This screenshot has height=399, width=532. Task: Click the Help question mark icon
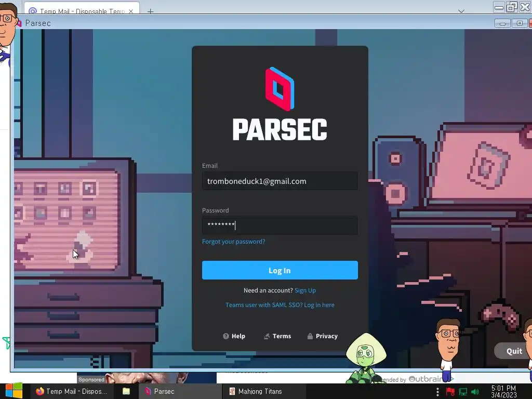(226, 336)
